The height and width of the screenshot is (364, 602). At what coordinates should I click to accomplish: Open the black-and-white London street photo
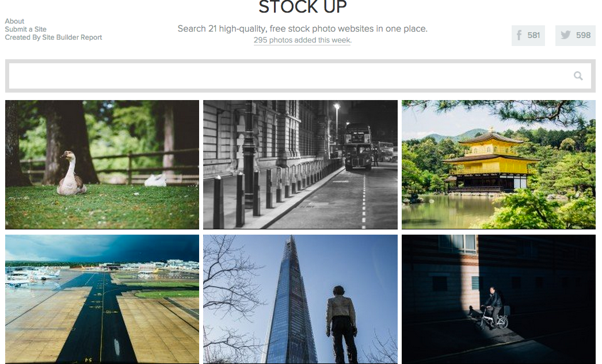[x=300, y=164]
